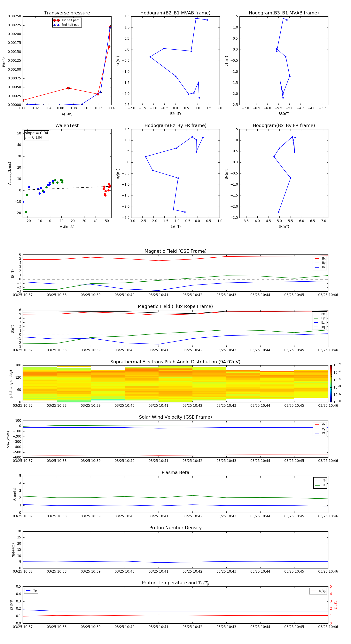Click the 'pitch angle (deg)' axis label
The image size is (351, 644).
pos(11,384)
